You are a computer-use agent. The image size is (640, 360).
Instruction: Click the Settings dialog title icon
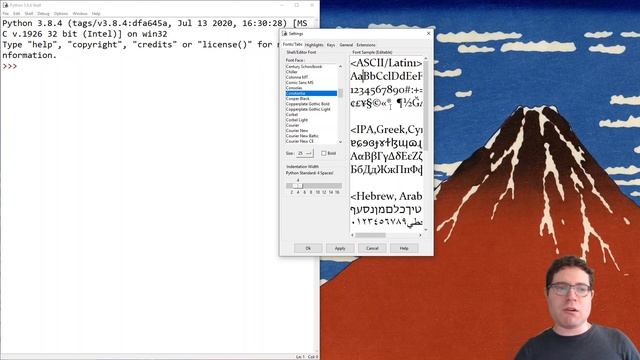pyautogui.click(x=284, y=33)
